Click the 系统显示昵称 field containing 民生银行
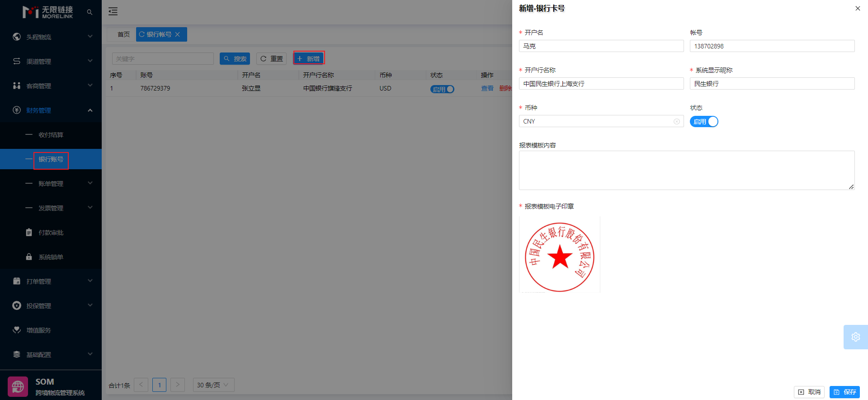 tap(772, 84)
